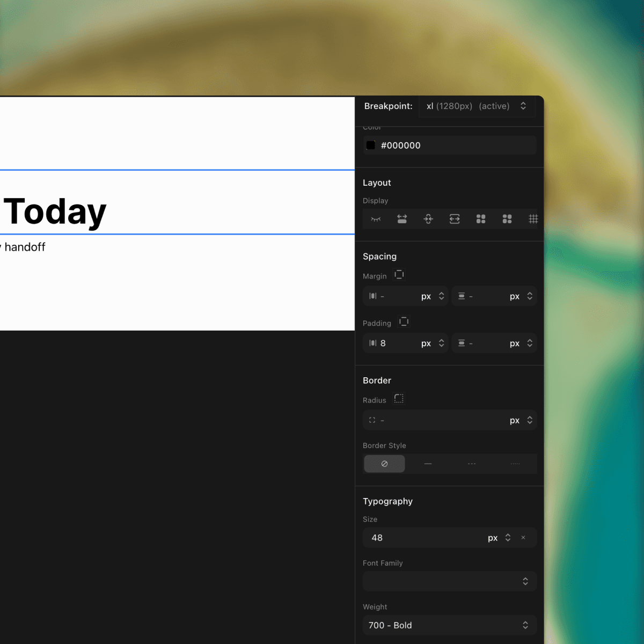Select the dotted border style
Viewport: 644px width, 644px height.
point(515,464)
